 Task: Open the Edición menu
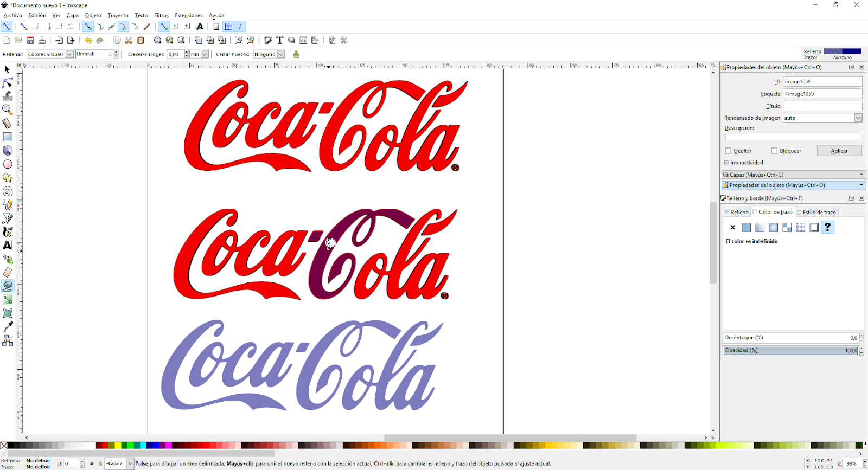[x=37, y=15]
